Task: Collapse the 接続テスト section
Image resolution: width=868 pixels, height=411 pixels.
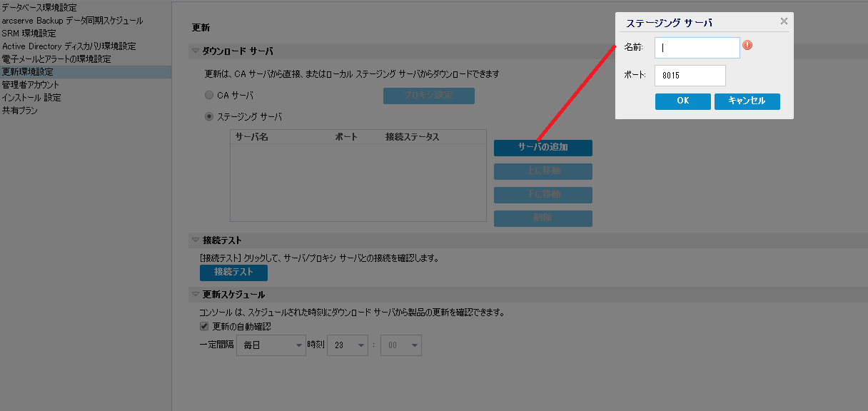Action: click(196, 240)
